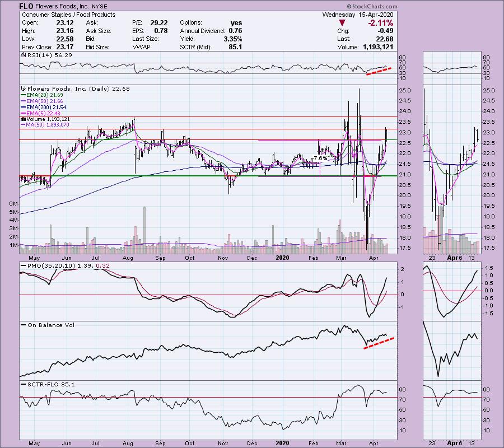Click the Bid Size label
The height and width of the screenshot is (448, 504).
97,47
